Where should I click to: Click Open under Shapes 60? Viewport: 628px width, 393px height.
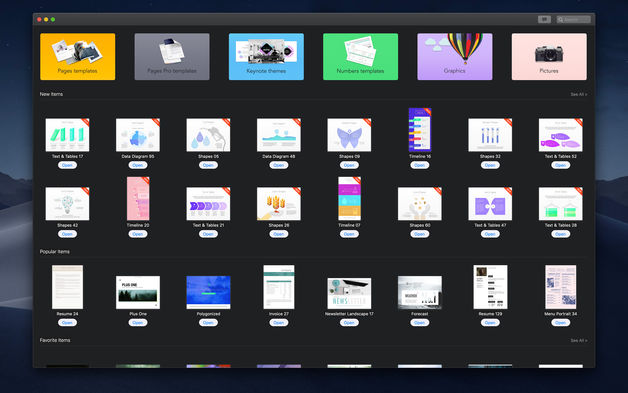click(420, 234)
